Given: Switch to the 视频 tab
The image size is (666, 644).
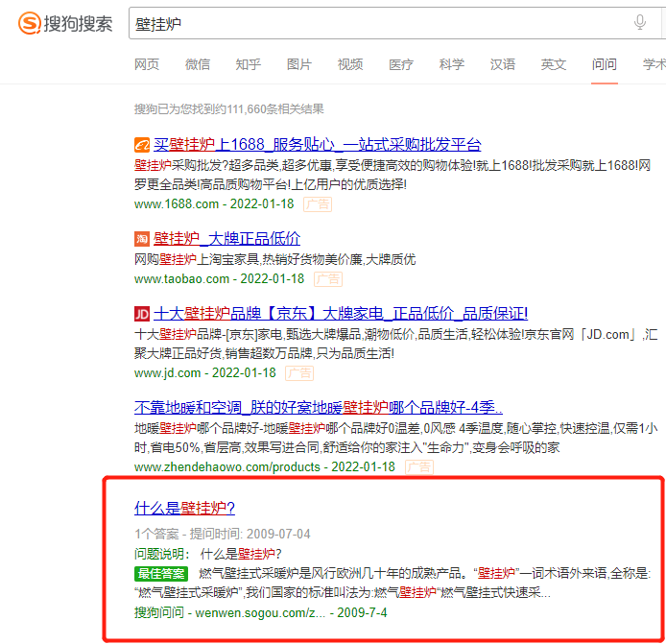Looking at the screenshot, I should pyautogui.click(x=350, y=64).
